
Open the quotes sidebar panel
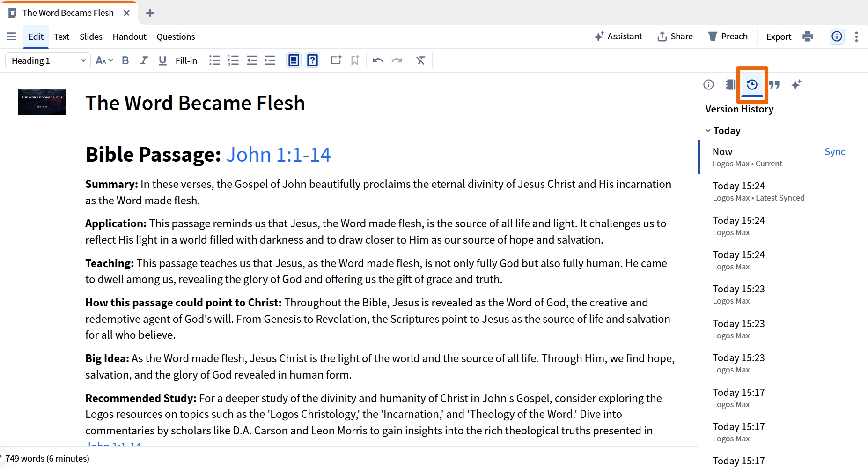(774, 84)
